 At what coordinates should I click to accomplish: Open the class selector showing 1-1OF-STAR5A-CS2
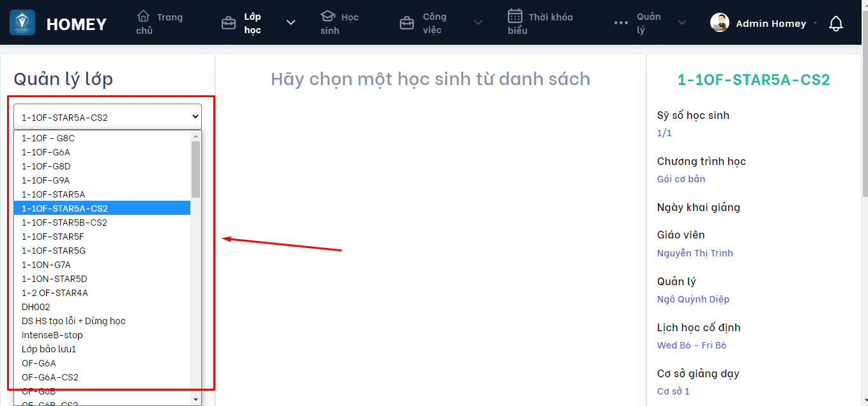pos(107,116)
